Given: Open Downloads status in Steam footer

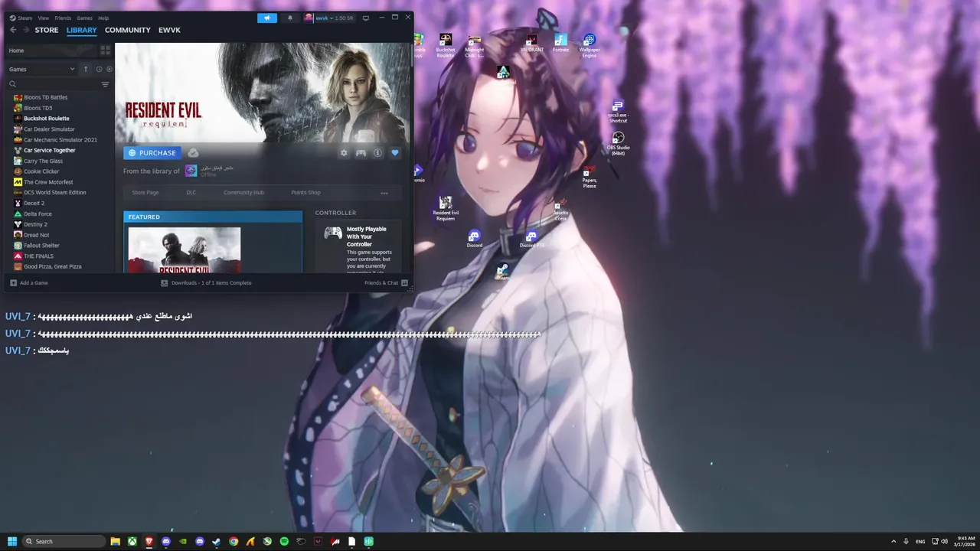Looking at the screenshot, I should click(x=206, y=283).
